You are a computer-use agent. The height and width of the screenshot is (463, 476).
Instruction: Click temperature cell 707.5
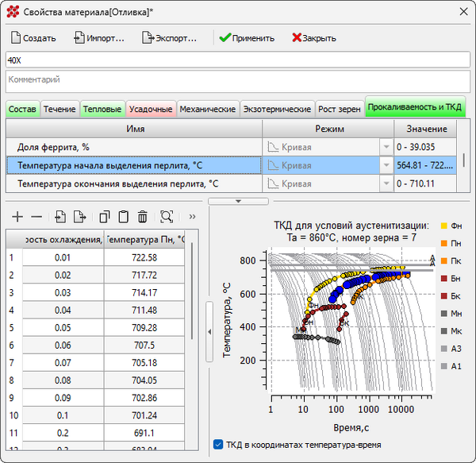(144, 345)
